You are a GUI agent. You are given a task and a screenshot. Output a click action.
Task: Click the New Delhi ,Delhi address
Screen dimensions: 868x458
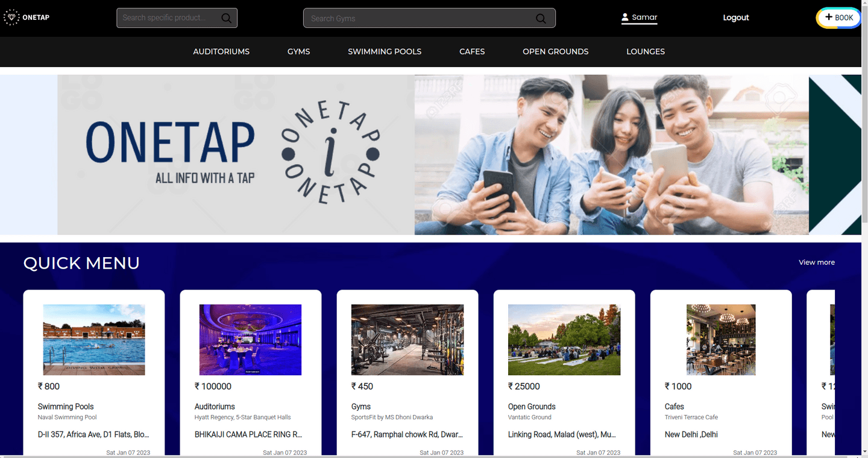coord(691,434)
